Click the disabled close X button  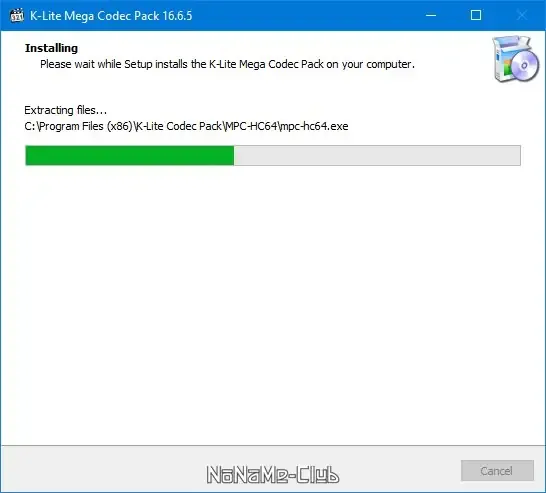522,15
